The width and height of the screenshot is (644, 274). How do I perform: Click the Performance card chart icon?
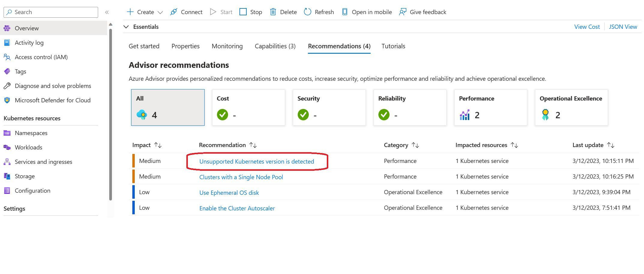pyautogui.click(x=465, y=115)
